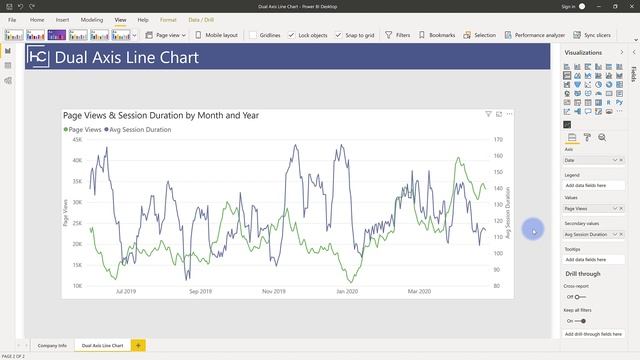Open the Insert ribbon tab
This screenshot has height=360, width=640.
(62, 20)
